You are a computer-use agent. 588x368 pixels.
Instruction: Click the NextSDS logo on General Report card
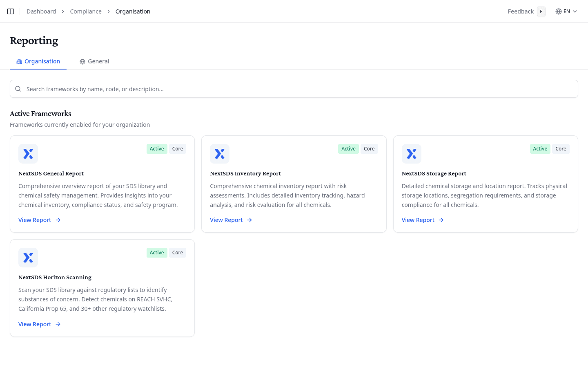28,153
